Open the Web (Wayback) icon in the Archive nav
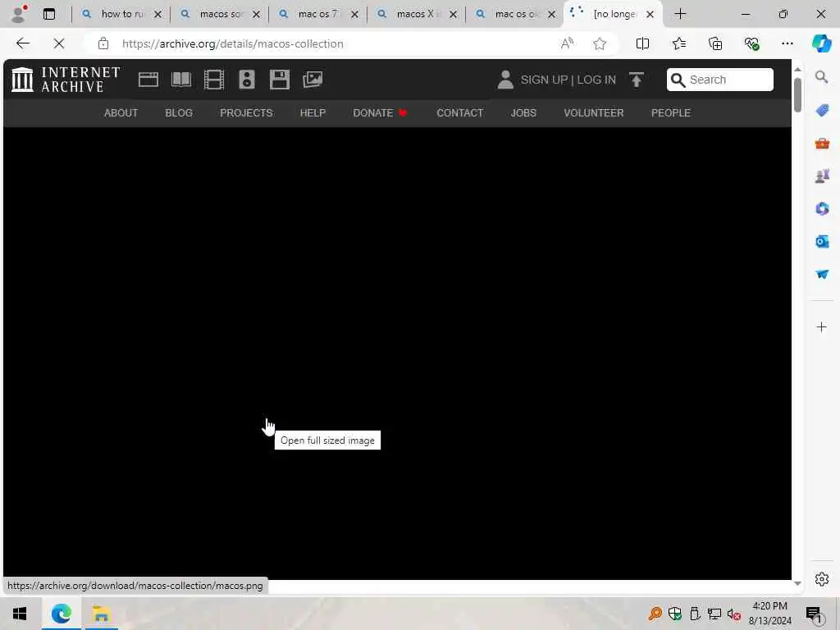This screenshot has height=630, width=840. coord(148,80)
